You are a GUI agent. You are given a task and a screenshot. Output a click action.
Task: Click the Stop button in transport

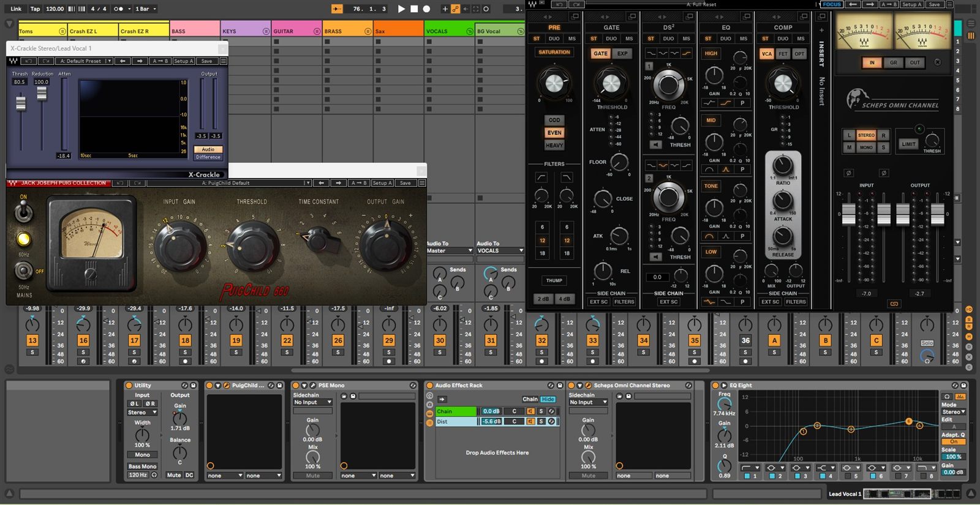tap(414, 9)
